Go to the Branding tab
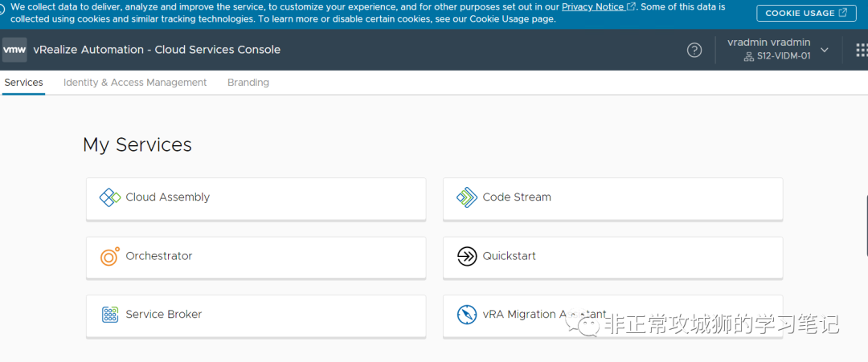 248,83
